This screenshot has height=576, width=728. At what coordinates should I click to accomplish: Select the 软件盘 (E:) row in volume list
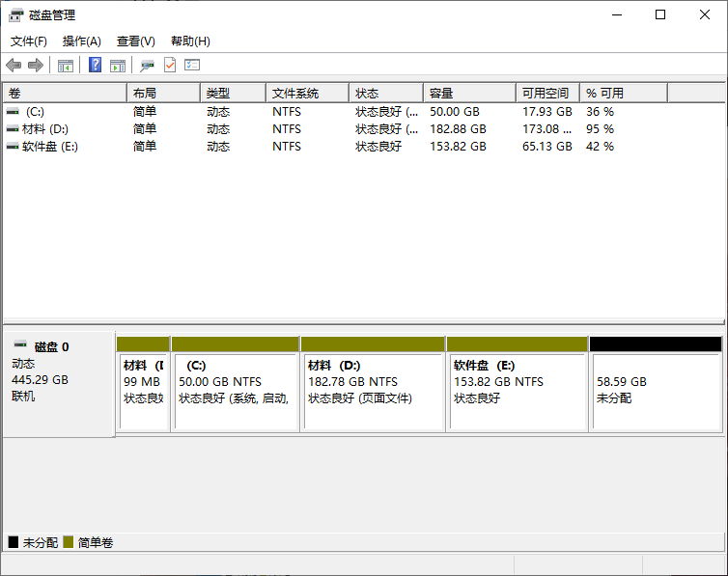click(49, 147)
